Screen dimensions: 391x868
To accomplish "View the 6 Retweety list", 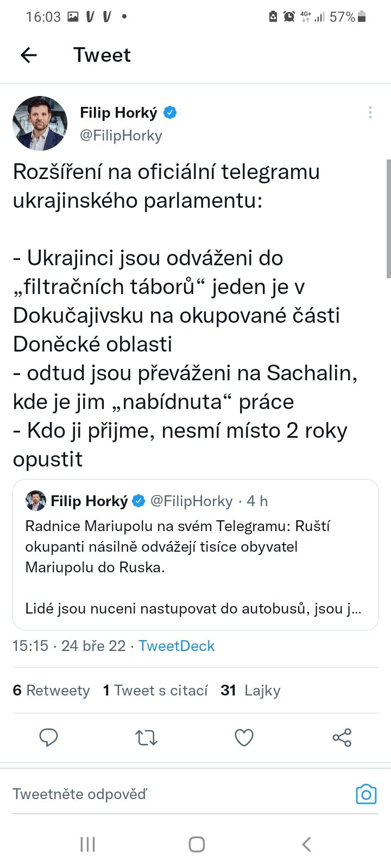I will click(x=51, y=690).
